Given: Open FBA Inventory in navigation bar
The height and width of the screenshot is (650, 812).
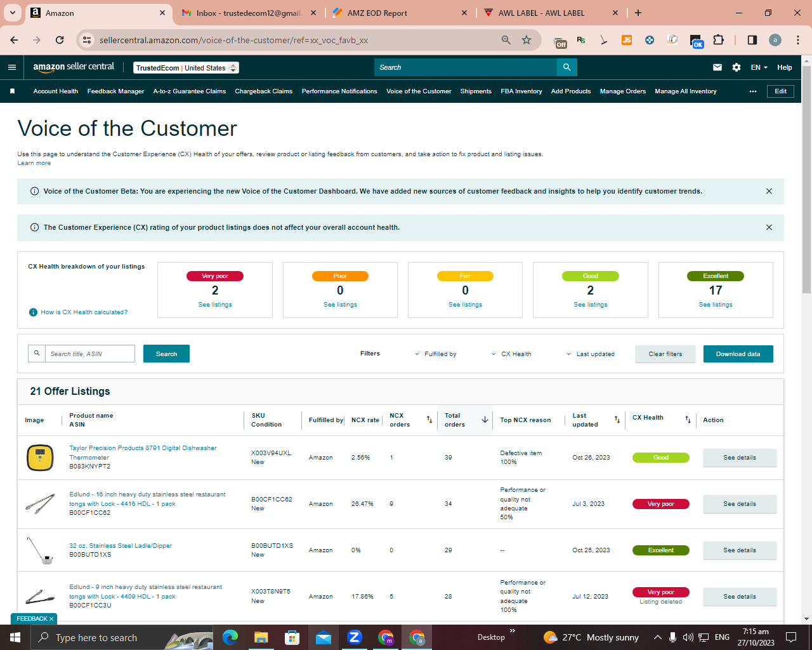Looking at the screenshot, I should point(521,91).
